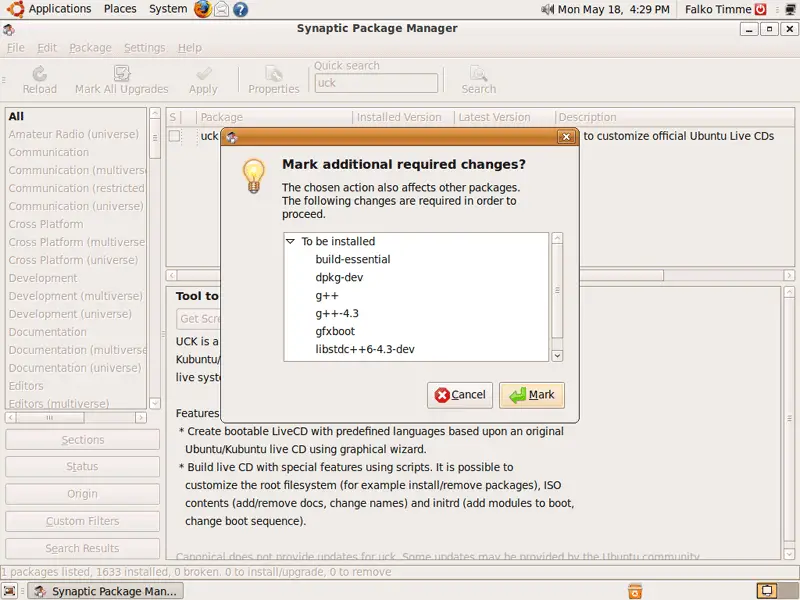Image resolution: width=800 pixels, height=600 pixels.
Task: Open the Applications menu
Action: coord(60,9)
